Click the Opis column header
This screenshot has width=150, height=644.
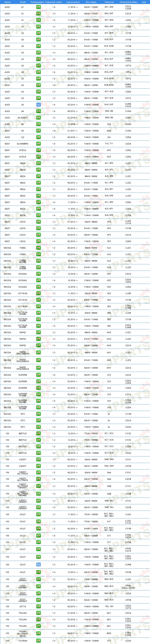[x=144, y=2]
